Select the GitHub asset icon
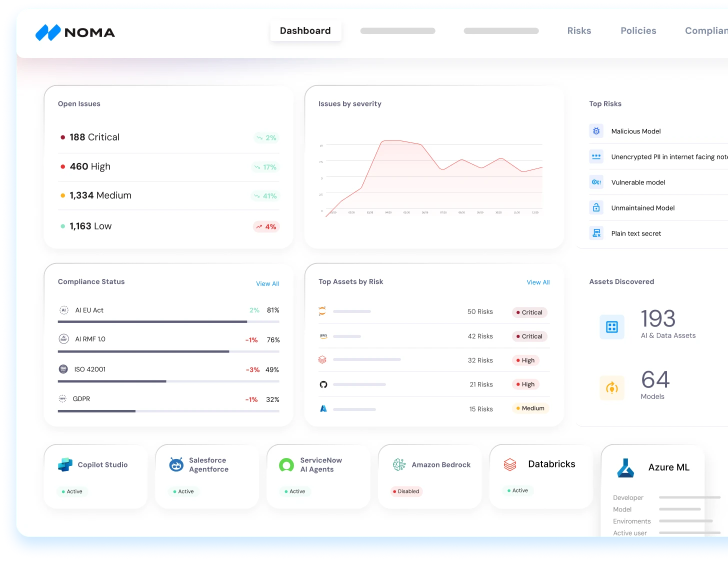This screenshot has width=728, height=561. (x=323, y=384)
